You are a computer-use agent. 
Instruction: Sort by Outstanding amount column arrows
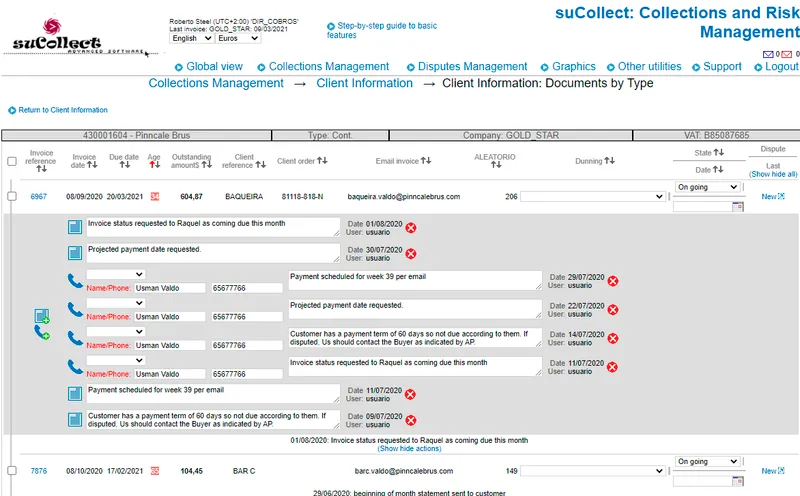click(x=207, y=165)
